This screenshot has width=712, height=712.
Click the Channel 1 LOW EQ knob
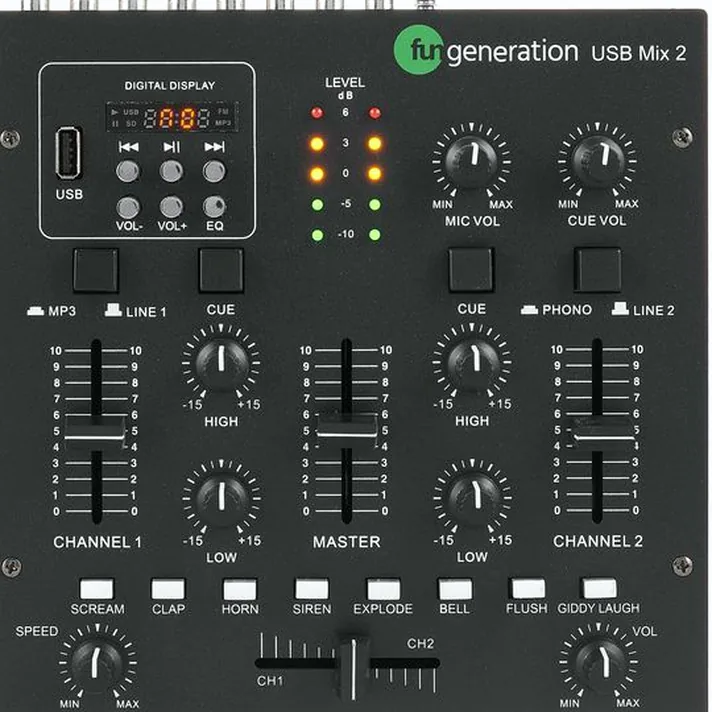[222, 500]
